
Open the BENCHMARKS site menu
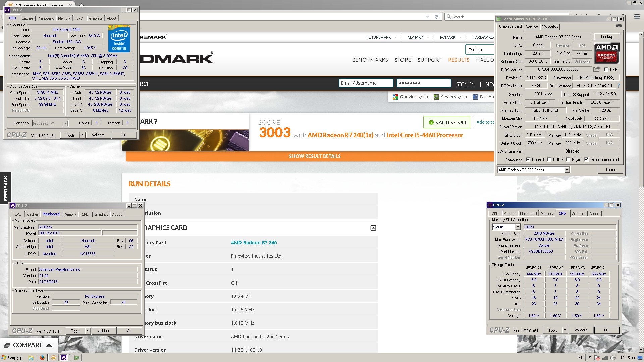tap(370, 60)
